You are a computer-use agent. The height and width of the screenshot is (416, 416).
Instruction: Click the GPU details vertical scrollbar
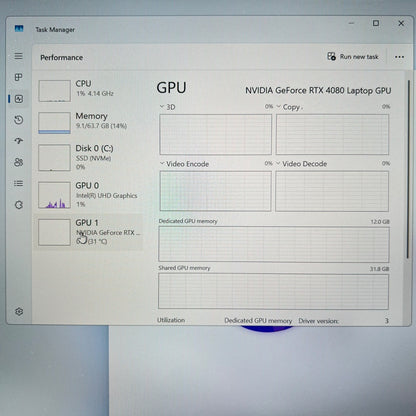[x=408, y=169]
